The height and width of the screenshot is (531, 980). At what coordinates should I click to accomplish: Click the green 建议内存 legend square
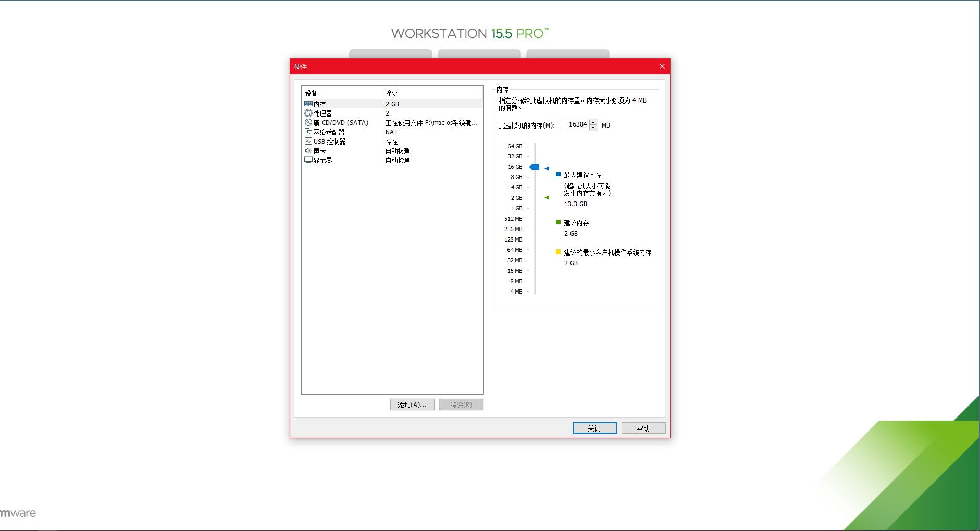click(558, 222)
